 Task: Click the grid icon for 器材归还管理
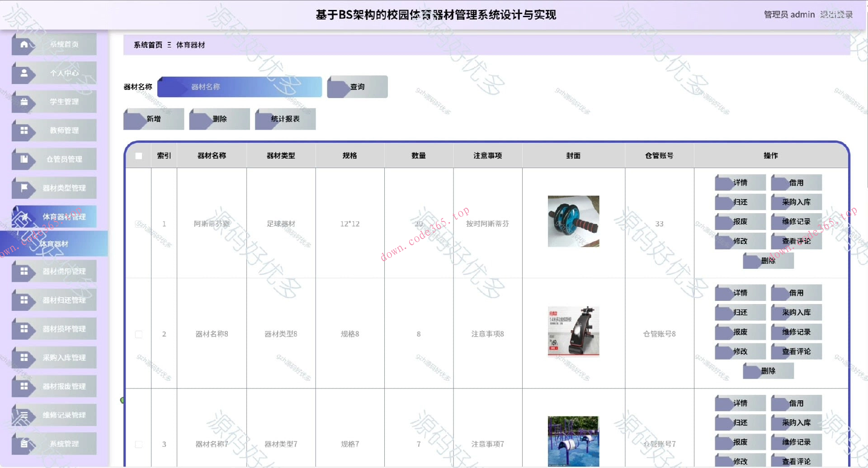24,300
